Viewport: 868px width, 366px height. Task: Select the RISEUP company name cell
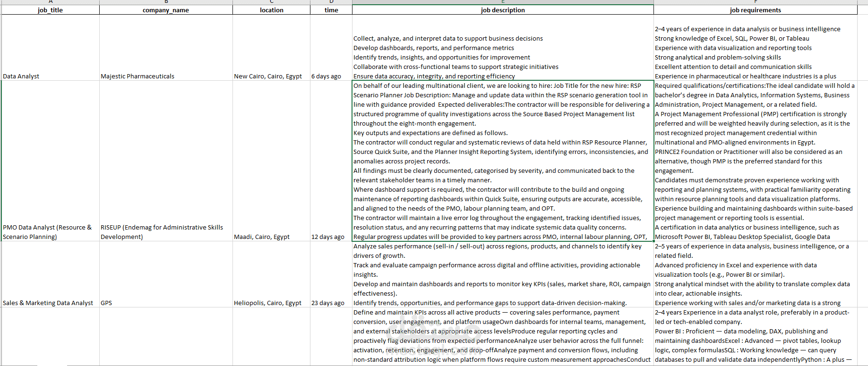coord(166,161)
